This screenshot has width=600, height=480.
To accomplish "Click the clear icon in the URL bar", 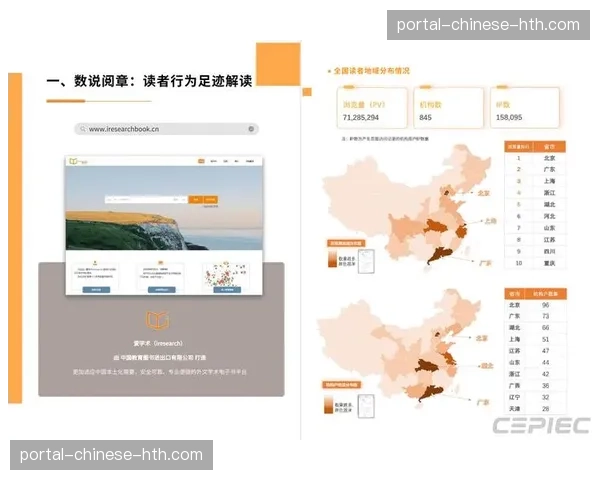I will (251, 129).
